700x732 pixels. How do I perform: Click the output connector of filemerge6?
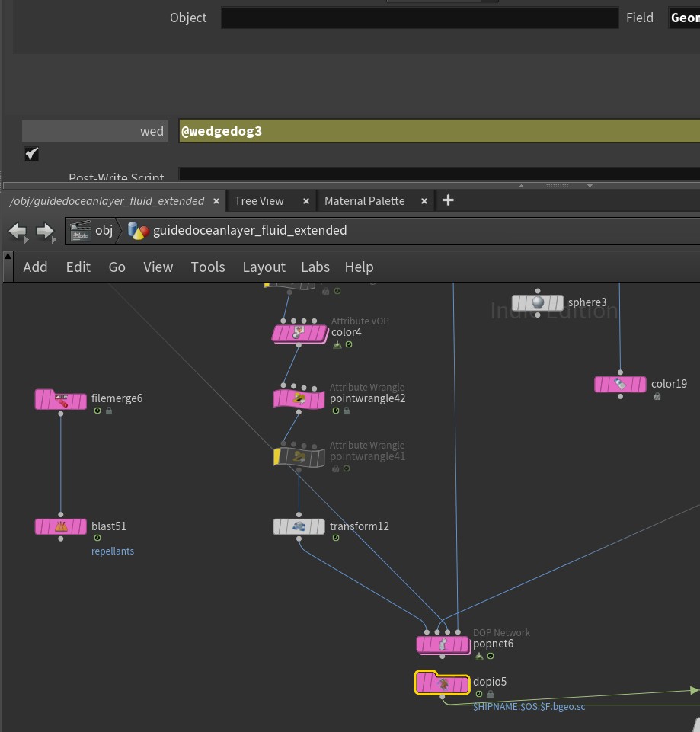tap(61, 414)
